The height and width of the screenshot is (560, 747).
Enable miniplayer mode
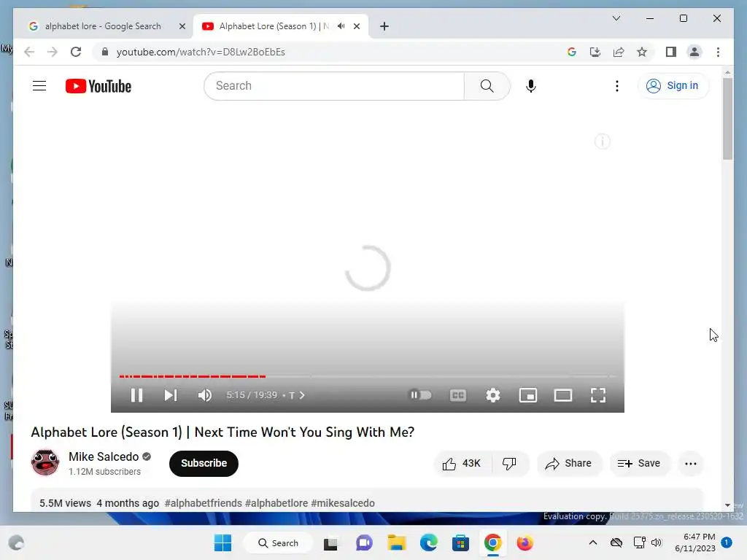(x=528, y=395)
